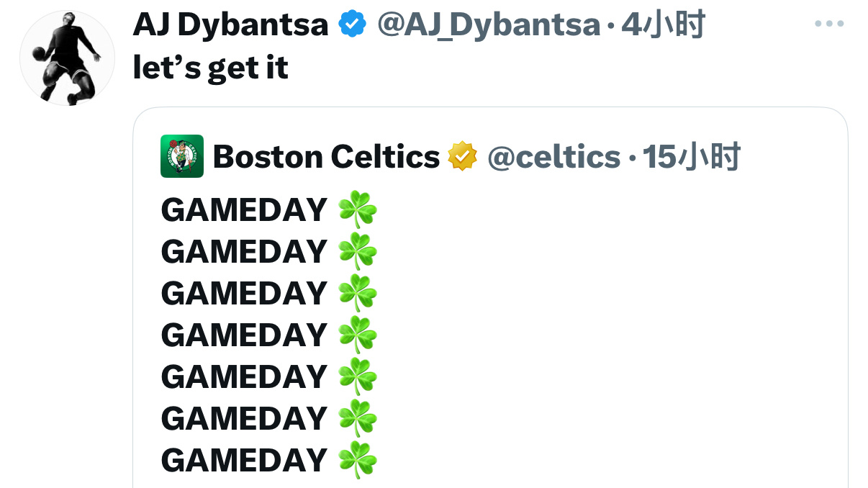This screenshot has height=488, width=868.
Task: Click the "let's get it" post text
Action: (x=211, y=68)
